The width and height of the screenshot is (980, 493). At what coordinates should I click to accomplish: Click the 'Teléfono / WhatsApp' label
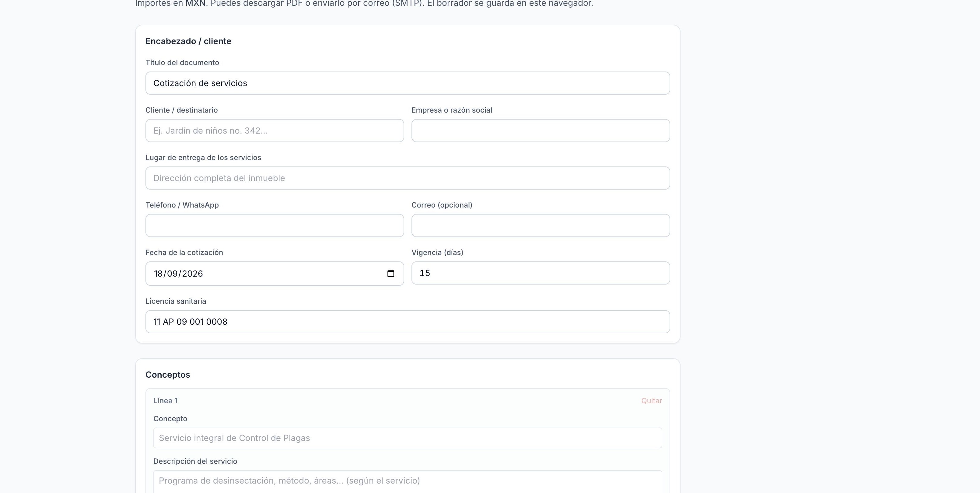[182, 205]
